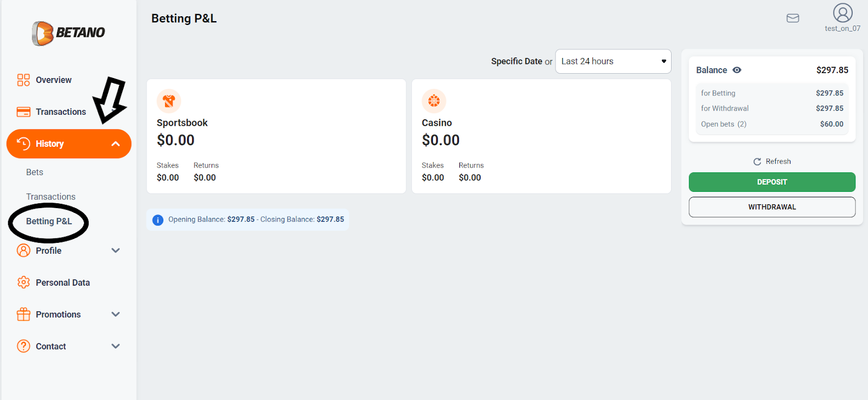Toggle balance visibility eye icon
The image size is (868, 400).
point(737,70)
